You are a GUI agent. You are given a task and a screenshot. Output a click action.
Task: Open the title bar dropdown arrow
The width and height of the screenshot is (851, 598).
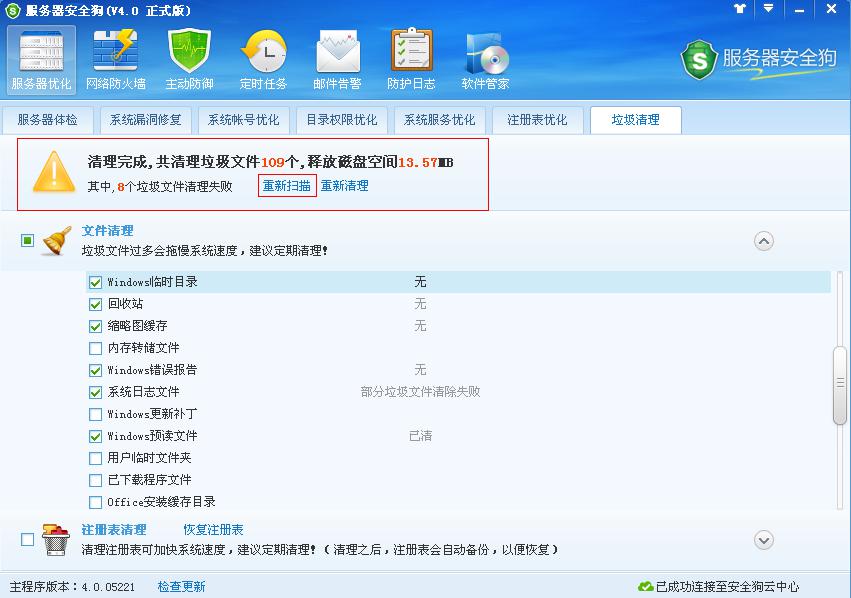tap(766, 10)
